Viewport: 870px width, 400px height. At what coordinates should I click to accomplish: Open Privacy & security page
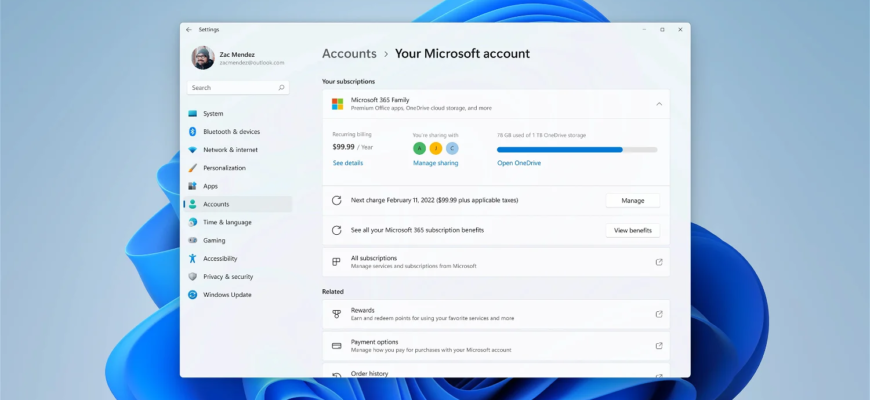(228, 277)
